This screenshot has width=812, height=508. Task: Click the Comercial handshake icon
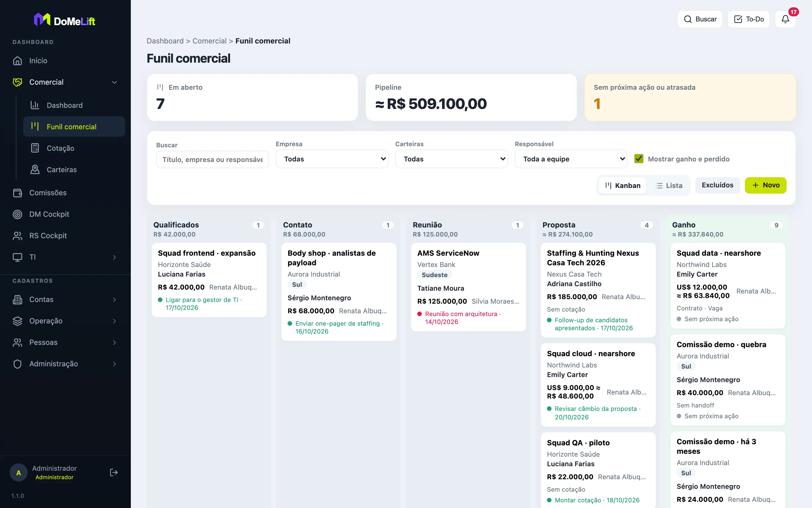point(17,82)
